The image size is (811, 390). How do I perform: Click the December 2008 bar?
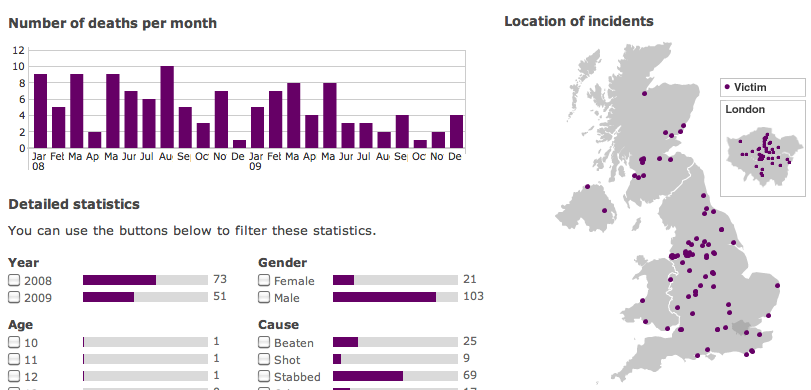(239, 144)
